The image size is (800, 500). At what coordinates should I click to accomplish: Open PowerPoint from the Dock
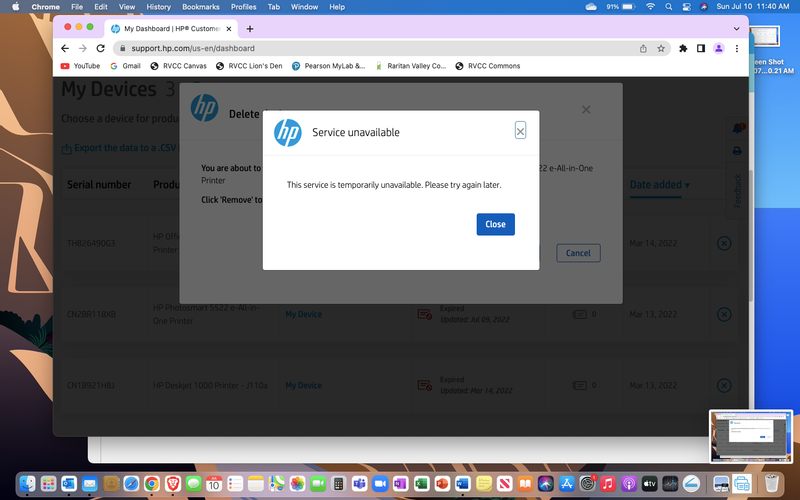coord(442,483)
